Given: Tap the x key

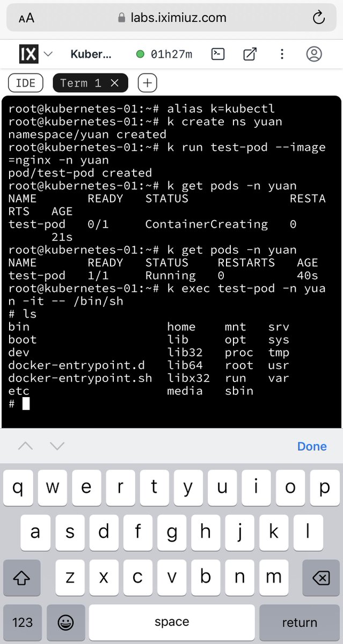Looking at the screenshot, I should [104, 577].
